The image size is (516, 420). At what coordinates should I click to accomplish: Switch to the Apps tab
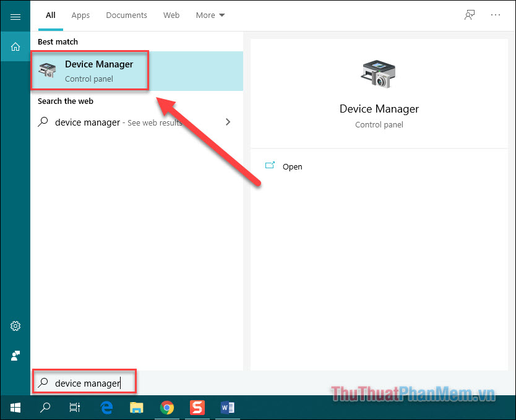point(80,15)
